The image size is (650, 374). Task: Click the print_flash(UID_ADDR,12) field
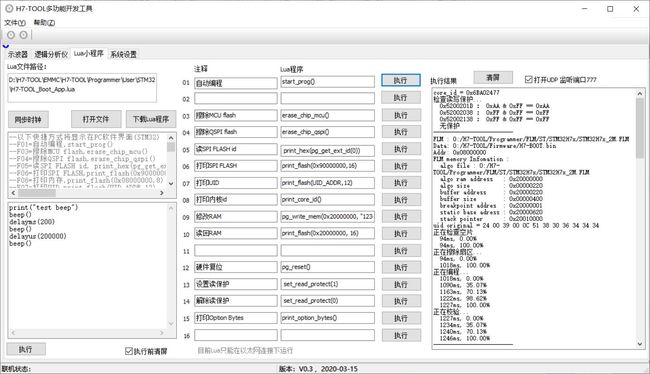(x=327, y=183)
